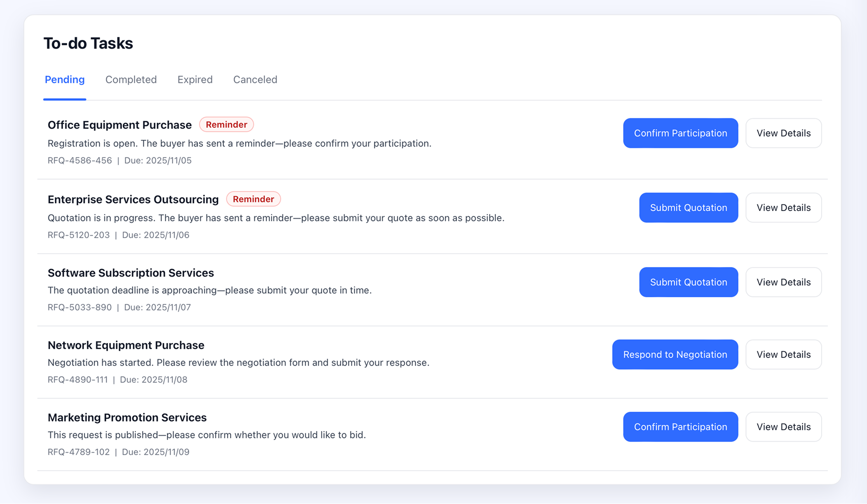Click the Reminder badge on Office Equipment Purchase
Viewport: 867px width, 504px height.
(x=226, y=124)
